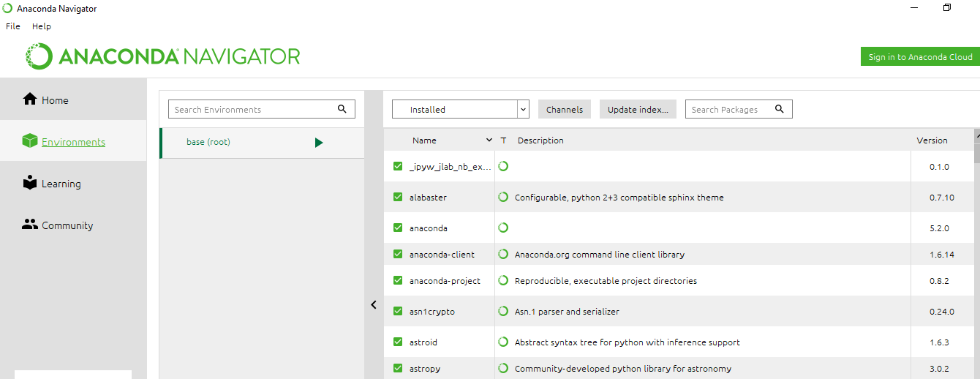
Task: Click the astroid type circle icon
Action: [x=503, y=342]
